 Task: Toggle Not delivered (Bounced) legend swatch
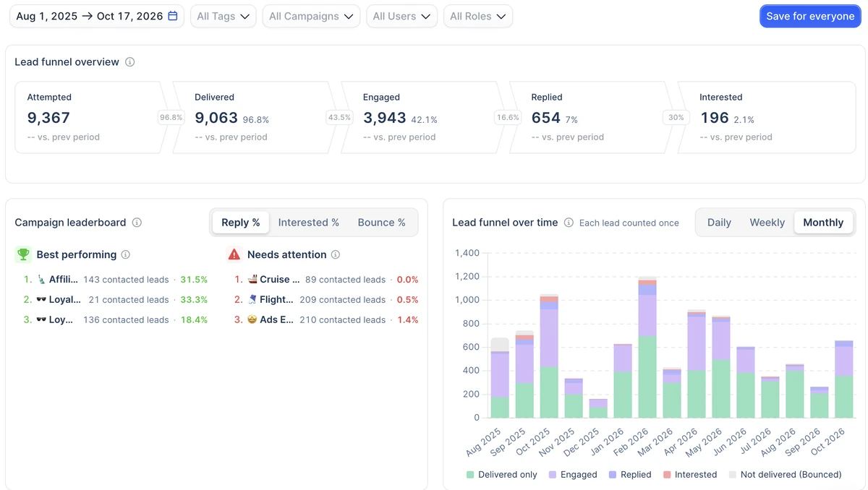click(733, 475)
